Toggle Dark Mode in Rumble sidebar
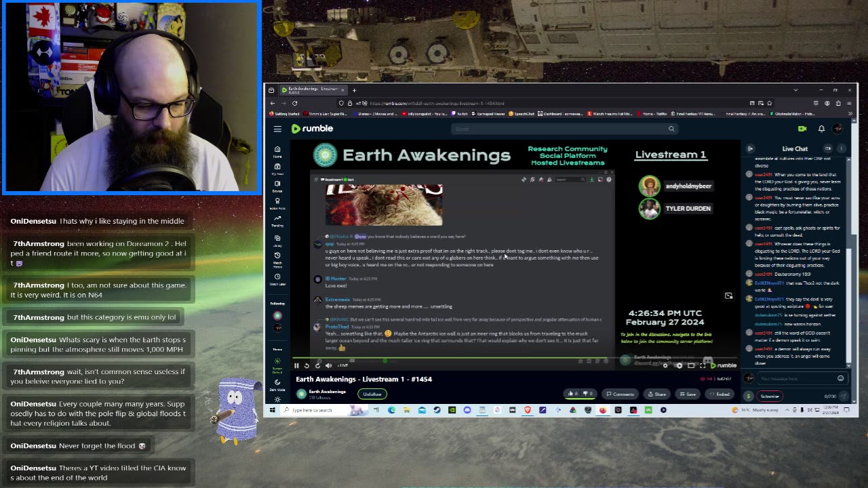This screenshot has height=488, width=868. point(277,385)
